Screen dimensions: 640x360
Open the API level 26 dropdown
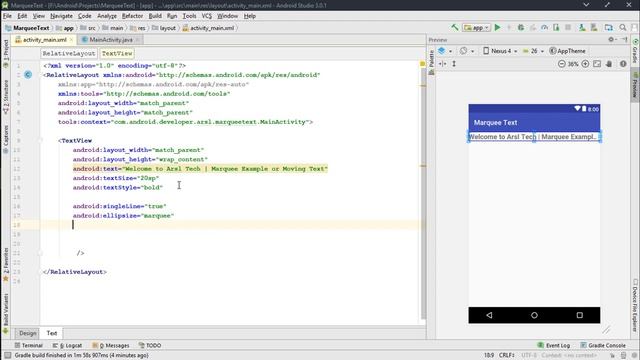tap(533, 51)
